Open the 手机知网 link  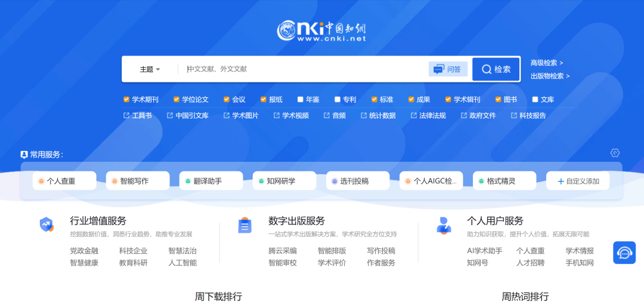coord(580,263)
